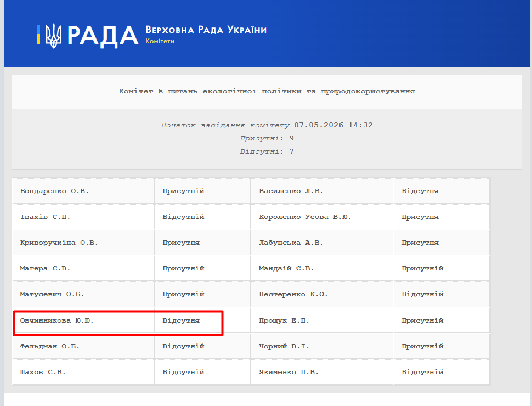Image resolution: width=532 pixels, height=406 pixels.
Task: Select the name Магера С.В.
Action: pos(45,268)
